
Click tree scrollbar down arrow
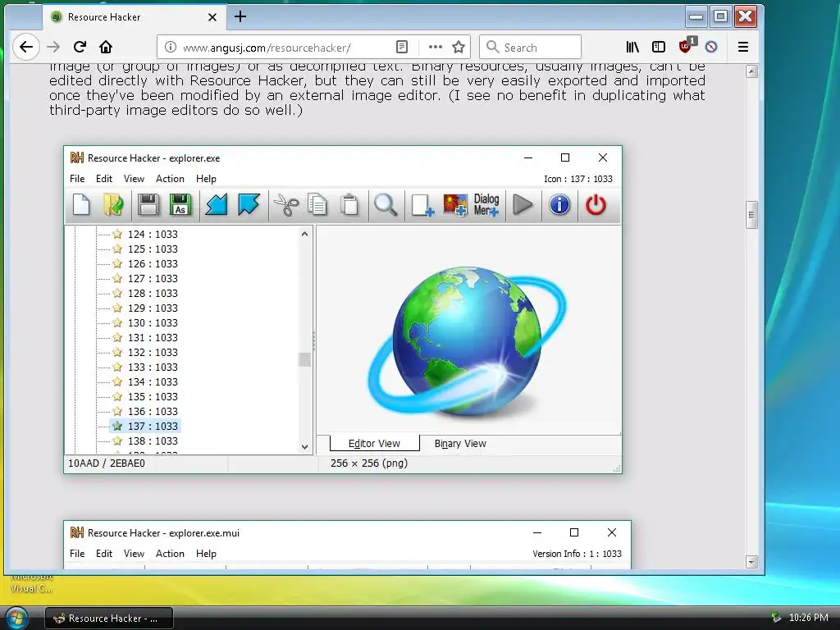(305, 447)
